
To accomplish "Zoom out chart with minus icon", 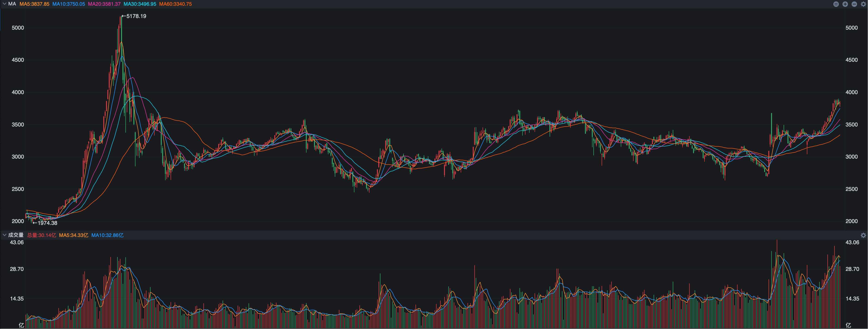I will click(854, 4).
